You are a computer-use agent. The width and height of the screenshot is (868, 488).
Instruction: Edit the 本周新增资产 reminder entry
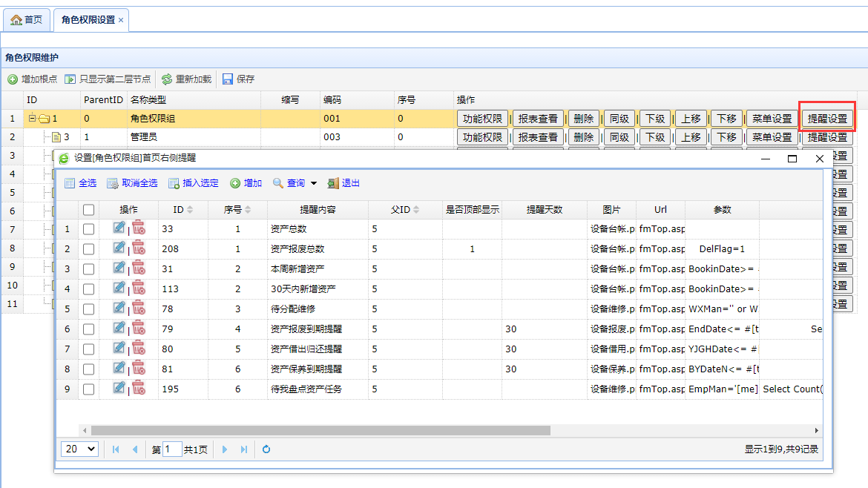[119, 268]
